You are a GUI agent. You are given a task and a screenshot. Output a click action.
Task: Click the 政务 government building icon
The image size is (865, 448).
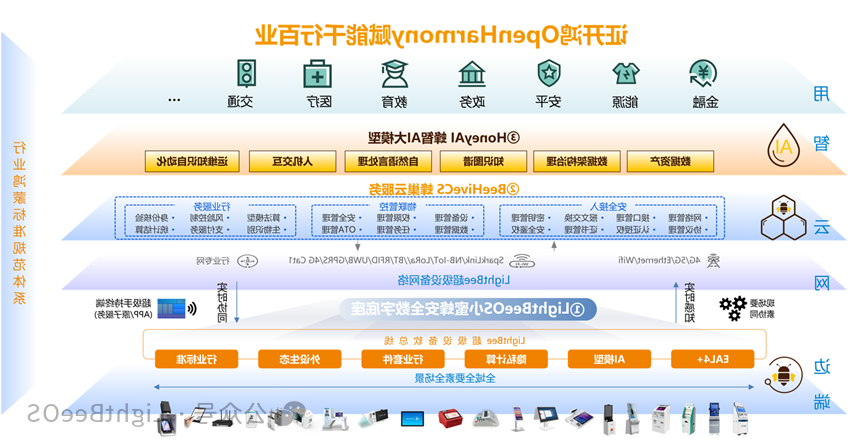472,74
